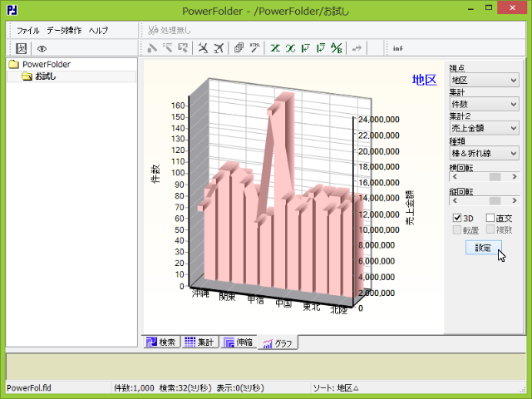Open the 種類 dropdown showing 棒&折れ線
The height and width of the screenshot is (399, 532).
(484, 153)
